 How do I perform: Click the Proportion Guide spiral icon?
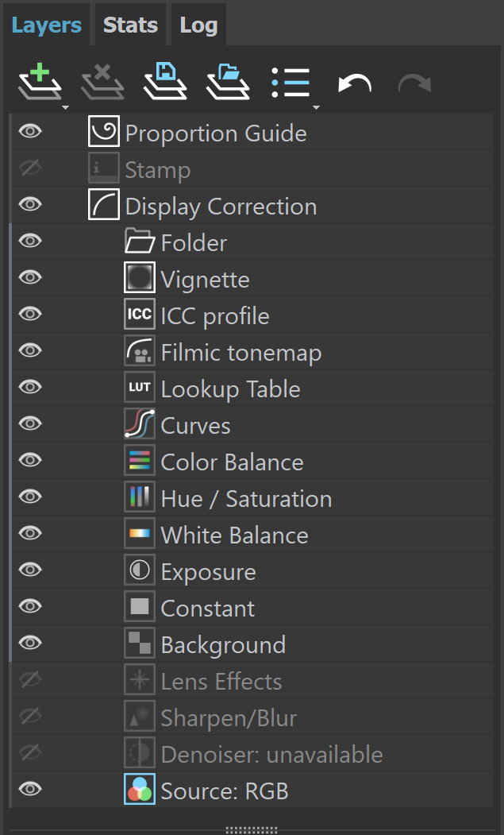104,131
